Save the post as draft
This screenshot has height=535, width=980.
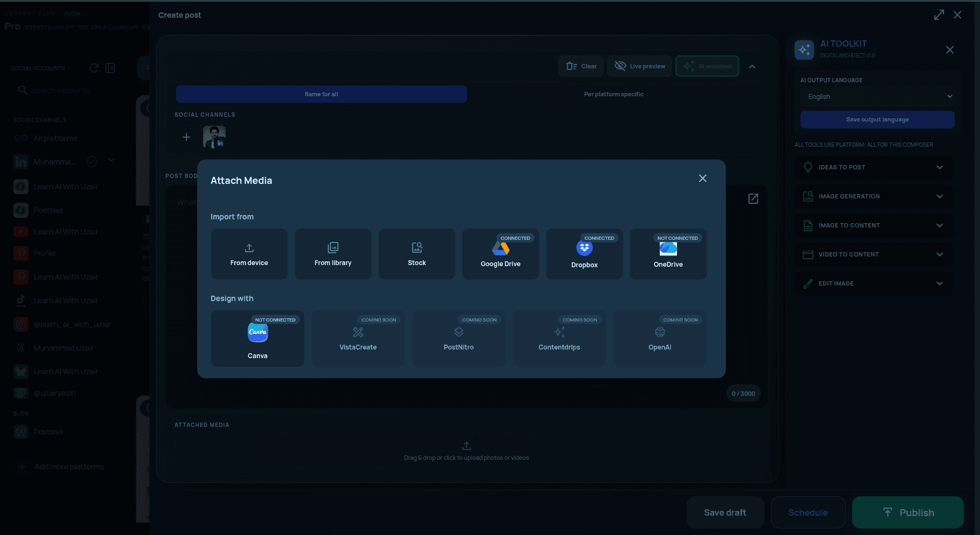[x=725, y=512]
